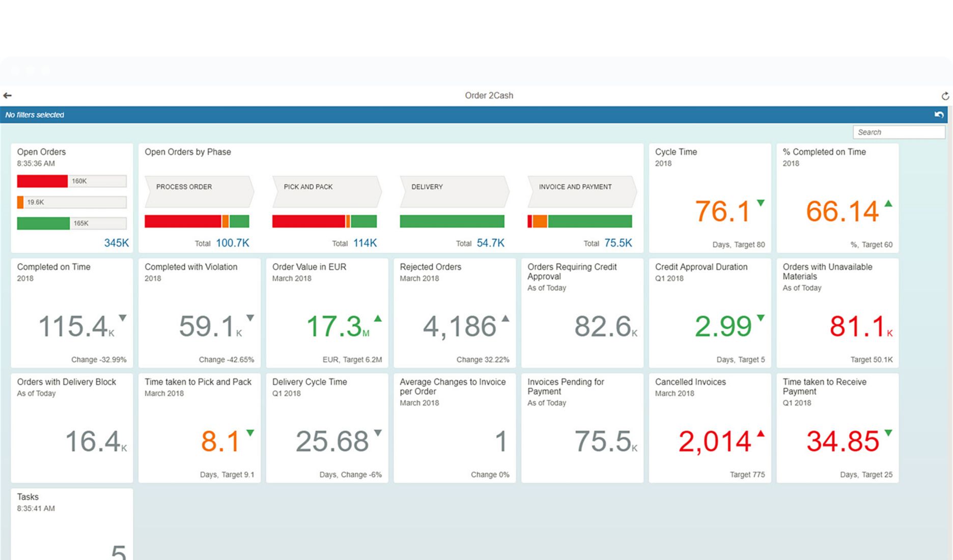Click the gray up arrow on Rejected Orders
This screenshot has width=953, height=560.
pyautogui.click(x=506, y=319)
